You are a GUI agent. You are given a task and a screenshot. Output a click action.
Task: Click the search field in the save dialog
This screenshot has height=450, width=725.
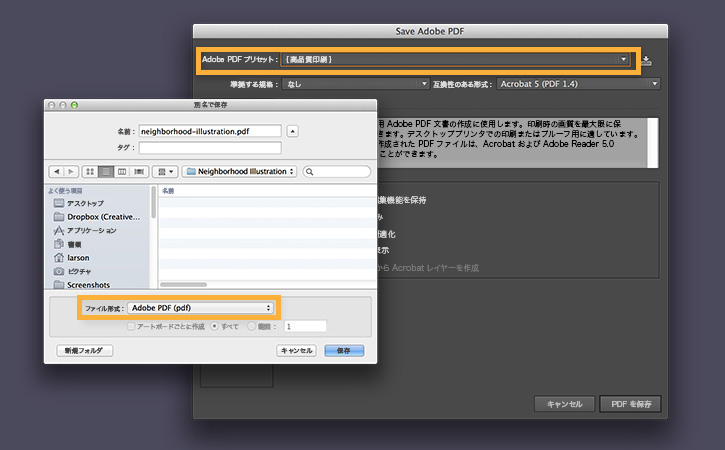click(337, 172)
